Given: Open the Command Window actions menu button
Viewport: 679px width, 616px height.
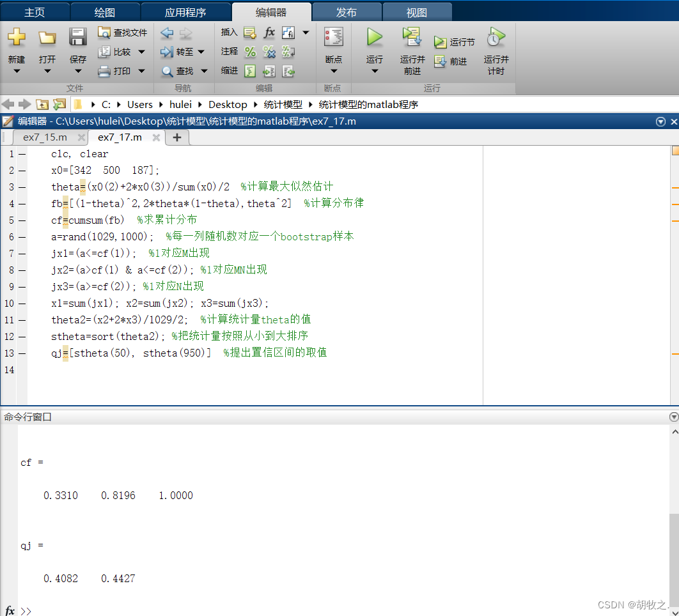Looking at the screenshot, I should coord(674,417).
